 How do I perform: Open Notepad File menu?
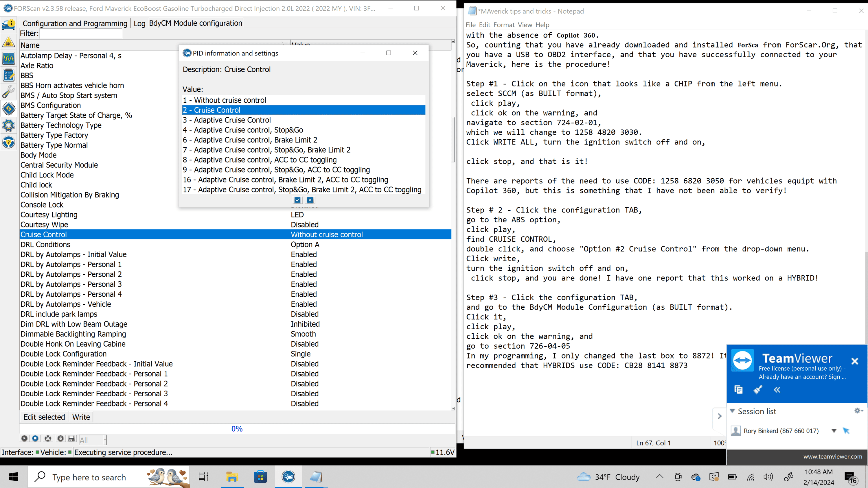click(470, 25)
